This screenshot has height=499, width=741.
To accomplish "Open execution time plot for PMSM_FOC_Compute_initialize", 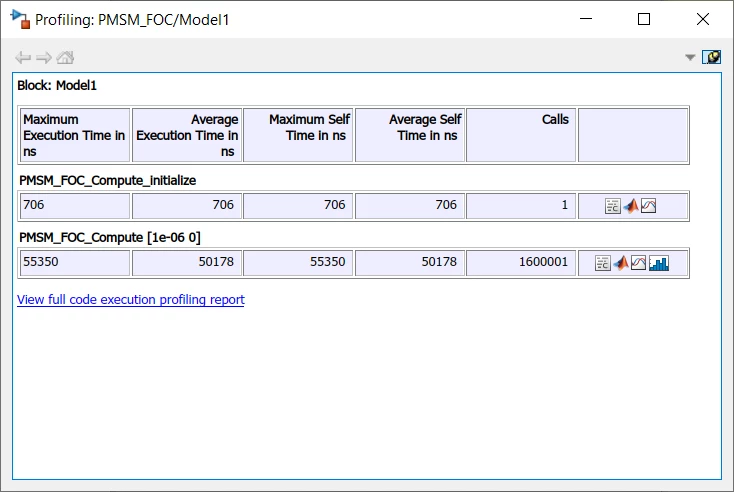I will click(648, 206).
